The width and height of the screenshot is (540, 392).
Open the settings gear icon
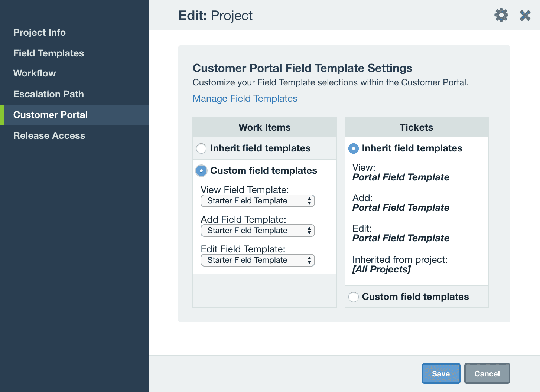pos(501,15)
